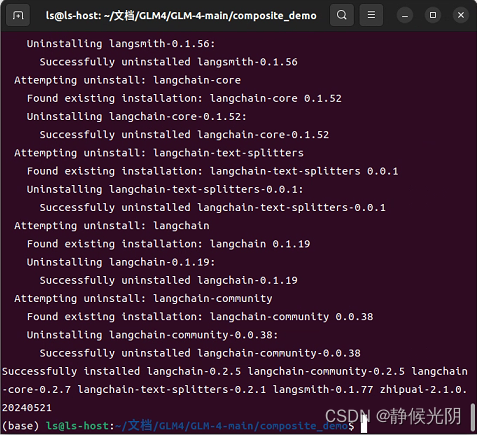
Task: Click 'Uninstalling langchain-core-0.1.52:' line
Action: point(137,117)
